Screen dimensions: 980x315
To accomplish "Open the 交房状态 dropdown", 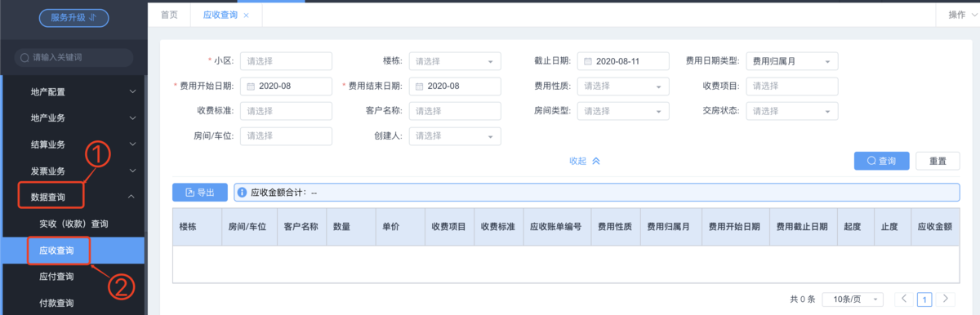I will (x=792, y=111).
